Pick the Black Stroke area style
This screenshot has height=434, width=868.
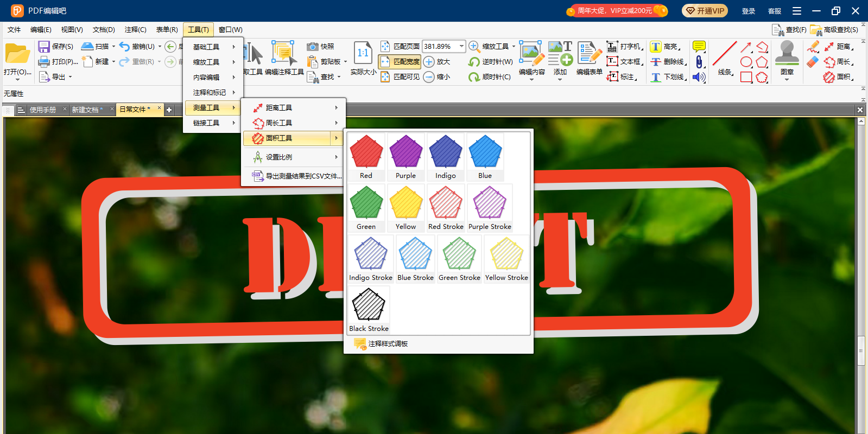click(369, 310)
